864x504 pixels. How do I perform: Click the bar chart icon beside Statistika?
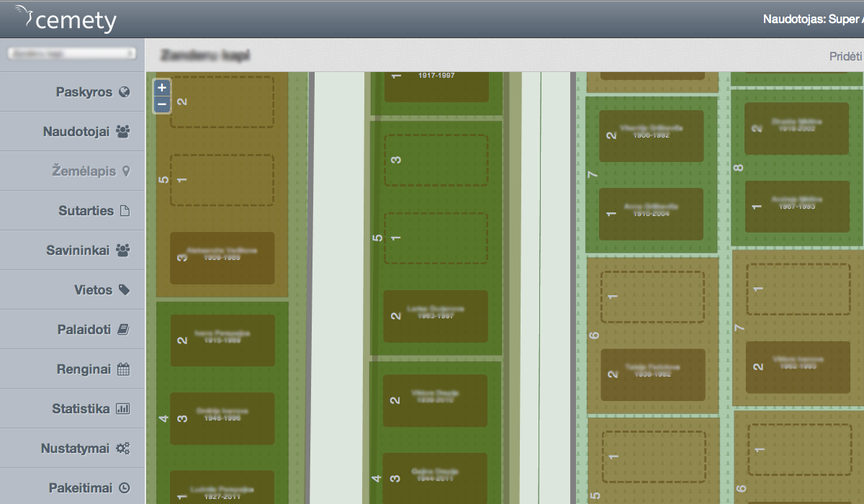click(123, 409)
